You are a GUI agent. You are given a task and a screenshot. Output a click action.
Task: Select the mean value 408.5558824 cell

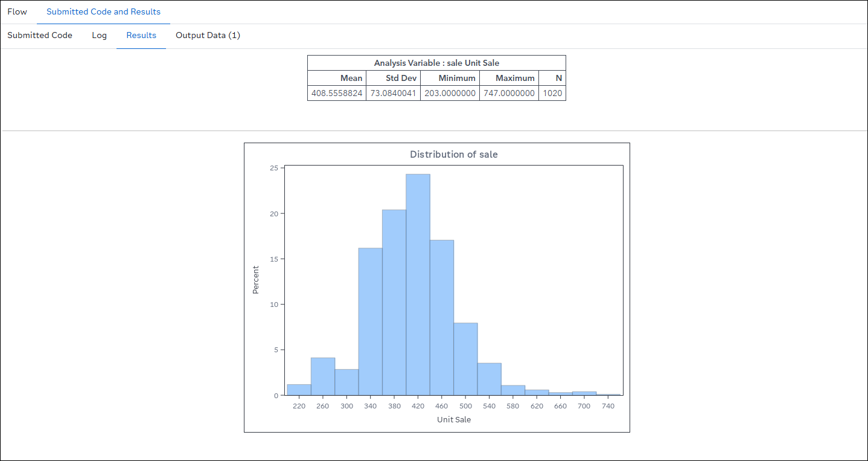pos(337,93)
